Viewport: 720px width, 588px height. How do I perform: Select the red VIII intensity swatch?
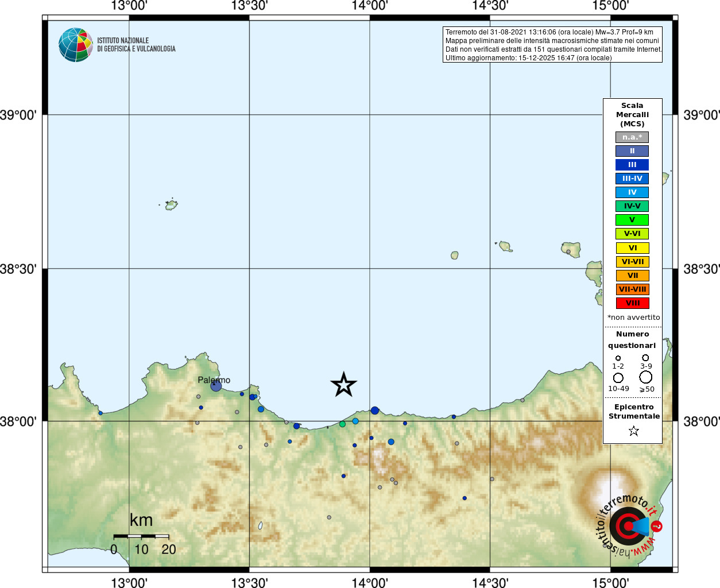pyautogui.click(x=632, y=303)
